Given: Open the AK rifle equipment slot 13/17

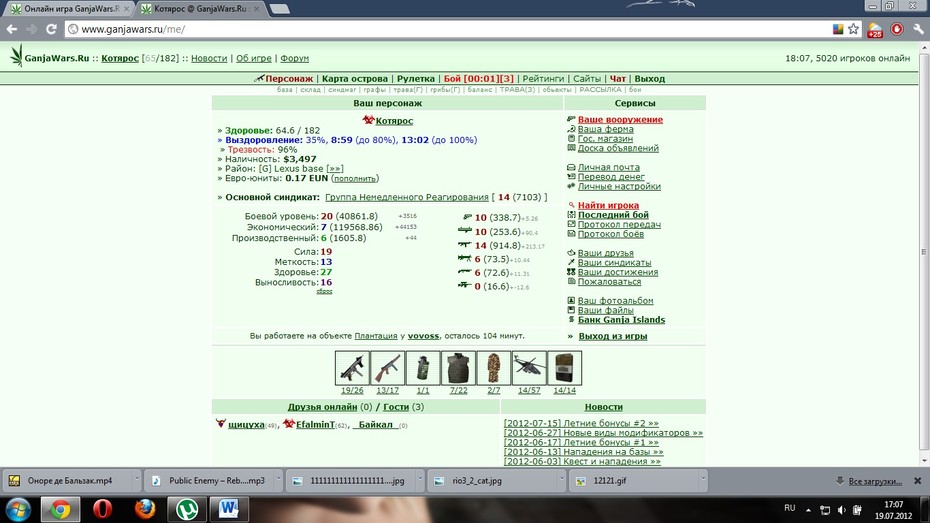Looking at the screenshot, I should pyautogui.click(x=387, y=368).
